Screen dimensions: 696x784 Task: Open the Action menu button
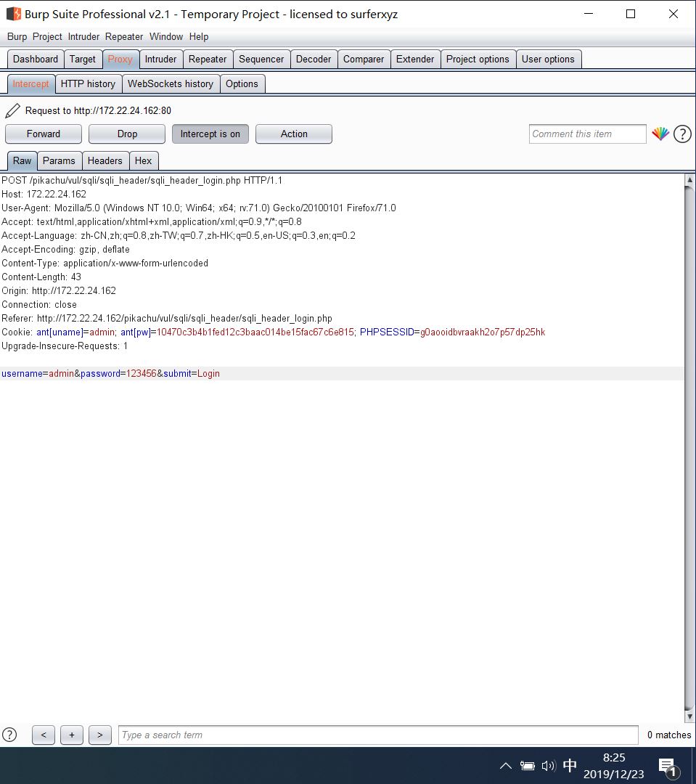click(294, 134)
